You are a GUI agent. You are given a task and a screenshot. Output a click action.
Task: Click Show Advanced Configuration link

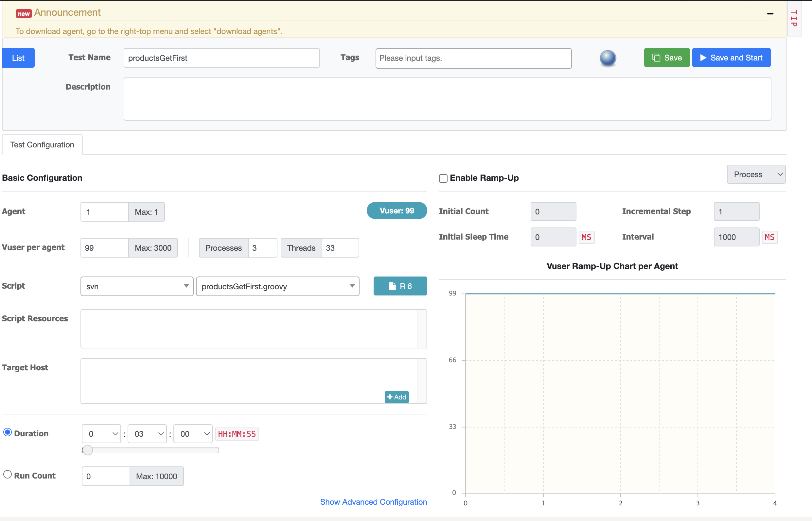[x=373, y=502]
